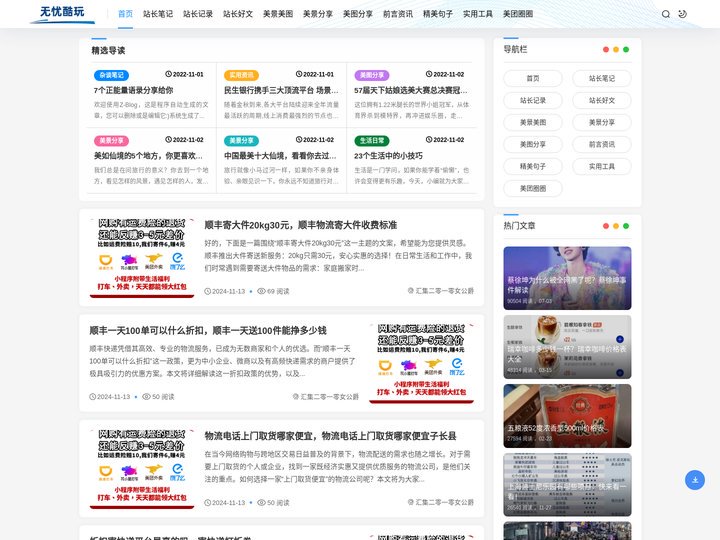Open hot article about 上海迪士尼乐园
The height and width of the screenshot is (540, 720).
point(567,485)
